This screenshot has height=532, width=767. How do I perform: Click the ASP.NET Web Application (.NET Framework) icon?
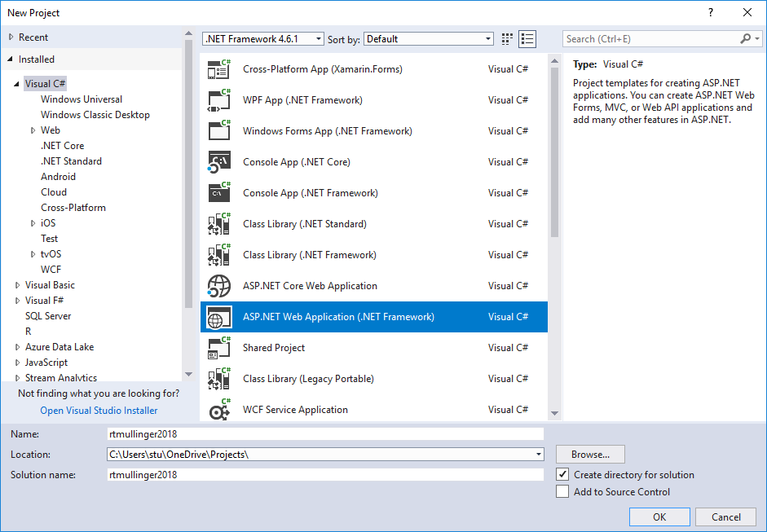(x=218, y=317)
